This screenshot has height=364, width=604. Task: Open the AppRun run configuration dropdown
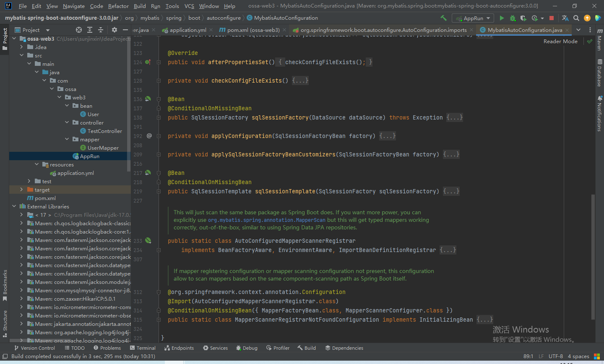click(473, 18)
